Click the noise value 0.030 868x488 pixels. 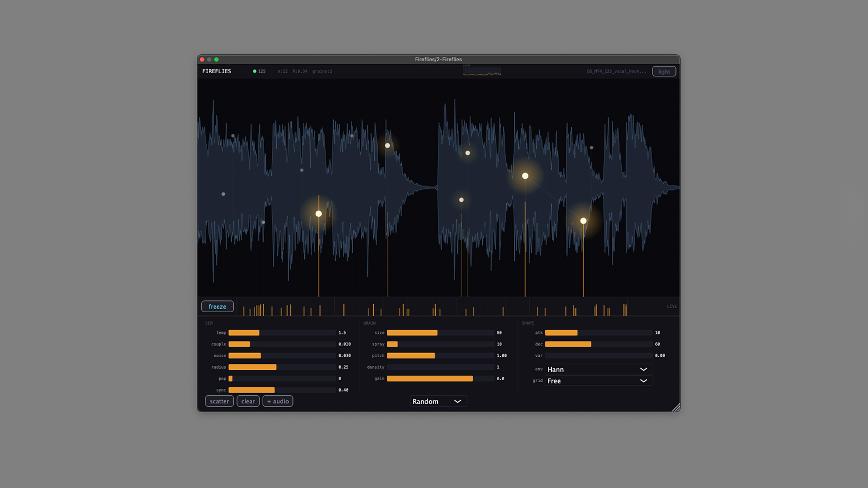point(344,356)
